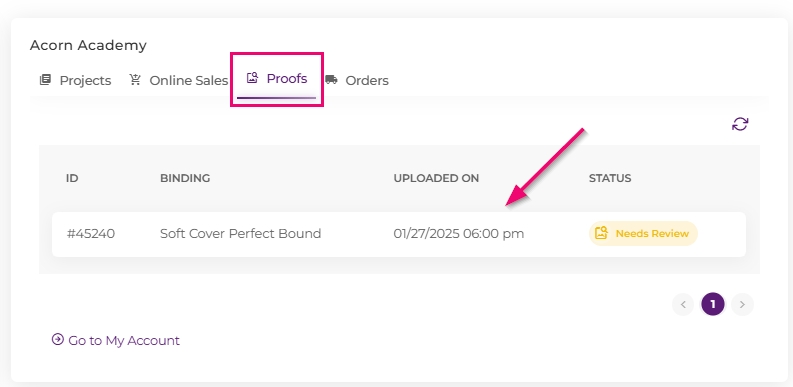
Task: Click the Uploaded On column header
Action: pos(436,178)
